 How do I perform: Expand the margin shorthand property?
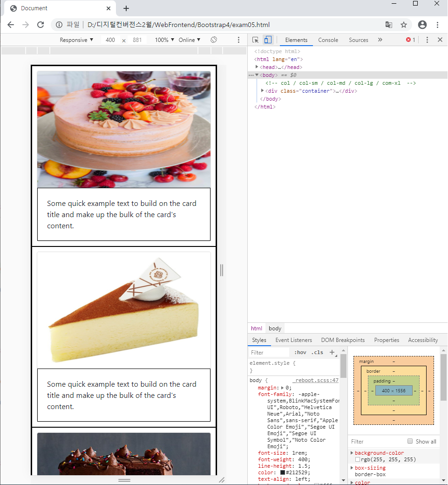(282, 388)
